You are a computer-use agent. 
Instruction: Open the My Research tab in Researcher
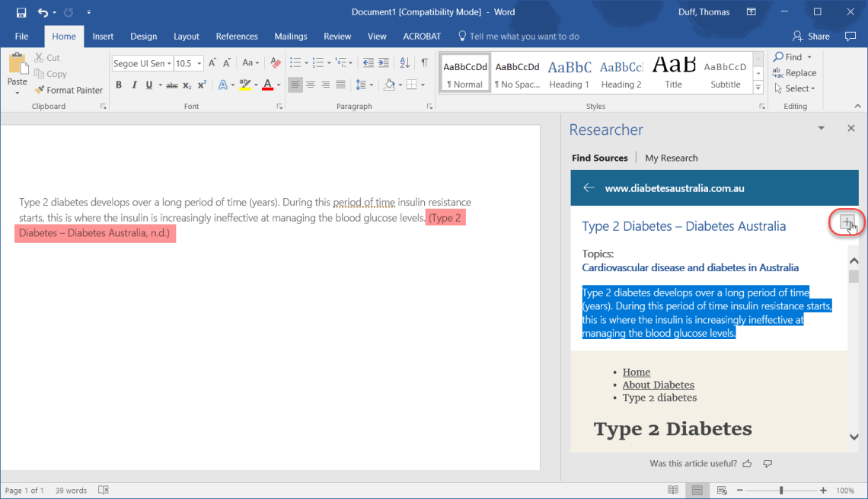pos(671,158)
